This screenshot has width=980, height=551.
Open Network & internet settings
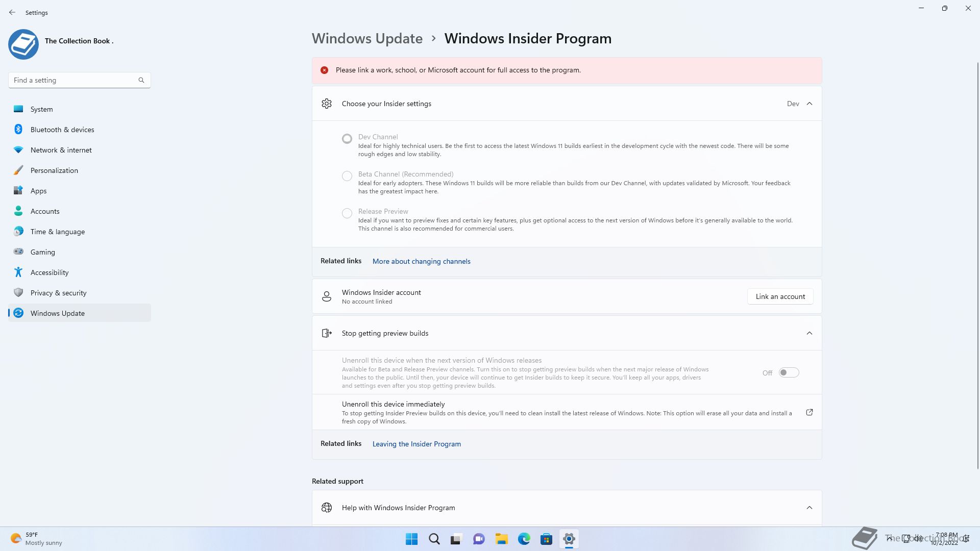(80, 150)
